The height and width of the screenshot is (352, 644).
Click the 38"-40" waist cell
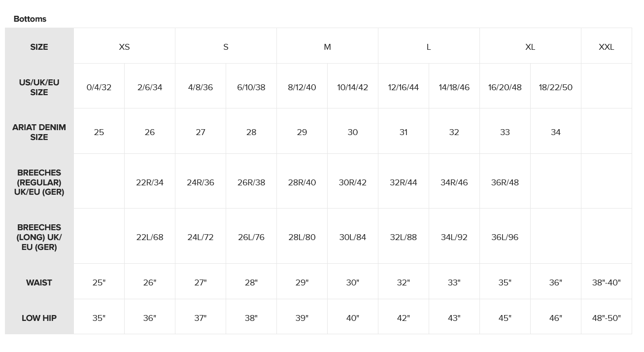click(606, 282)
